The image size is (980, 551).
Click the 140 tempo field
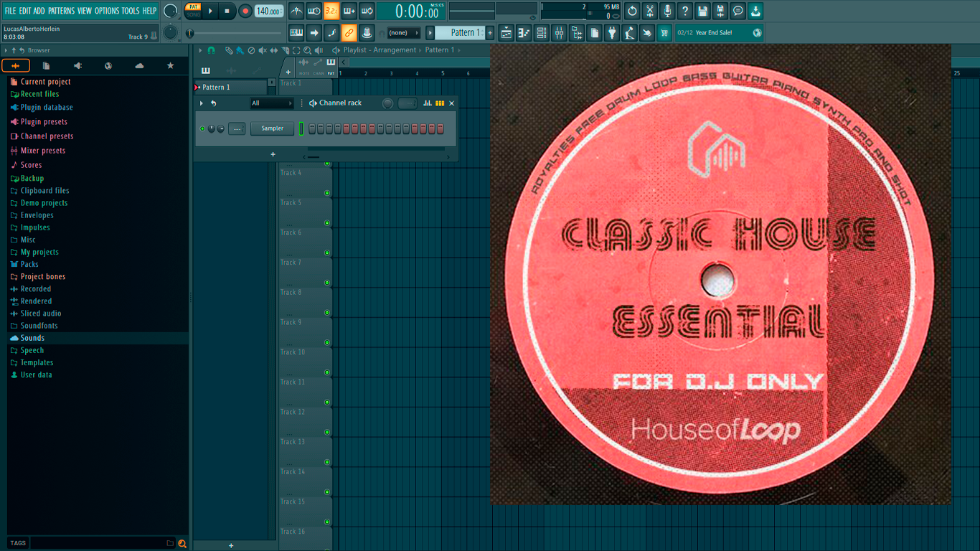pos(269,11)
